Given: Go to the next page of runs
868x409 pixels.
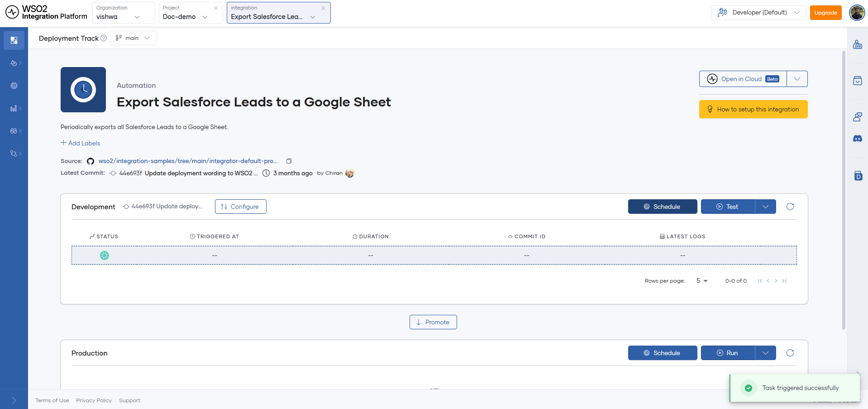Looking at the screenshot, I should pyautogui.click(x=776, y=281).
